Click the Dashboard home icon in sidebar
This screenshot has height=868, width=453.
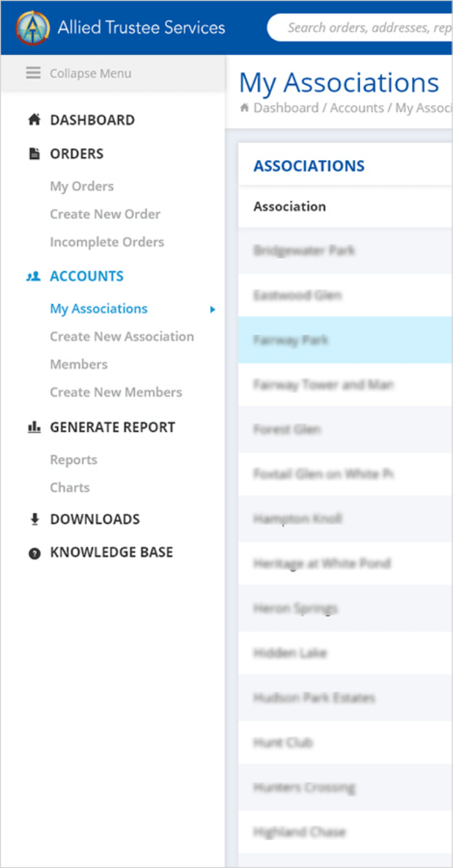tap(34, 120)
